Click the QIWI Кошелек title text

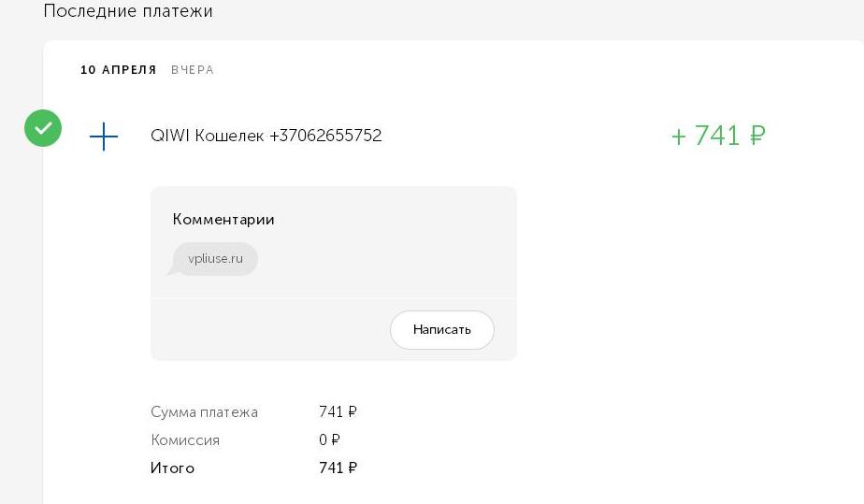tap(207, 136)
